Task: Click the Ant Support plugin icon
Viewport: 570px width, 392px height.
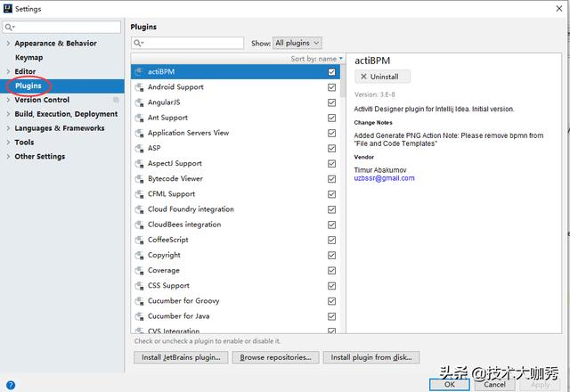Action: (139, 118)
